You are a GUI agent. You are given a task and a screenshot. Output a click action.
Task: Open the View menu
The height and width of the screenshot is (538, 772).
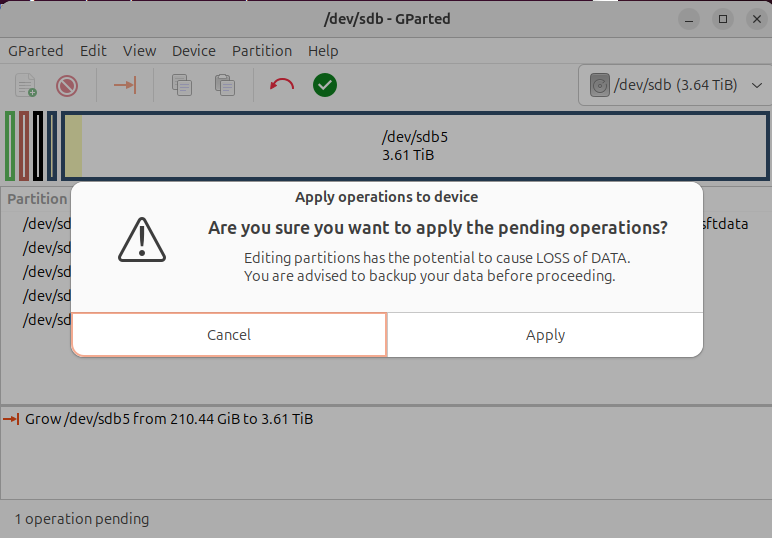click(140, 51)
